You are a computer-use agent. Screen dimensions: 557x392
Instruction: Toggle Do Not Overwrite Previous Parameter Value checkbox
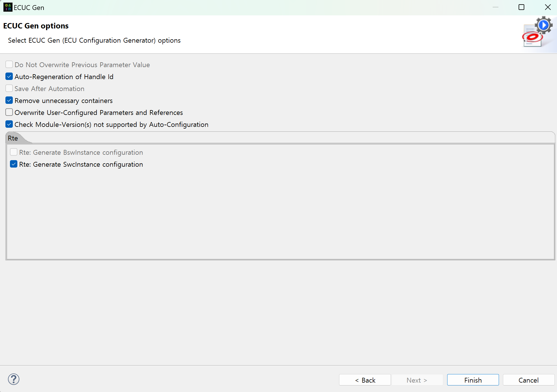point(9,65)
